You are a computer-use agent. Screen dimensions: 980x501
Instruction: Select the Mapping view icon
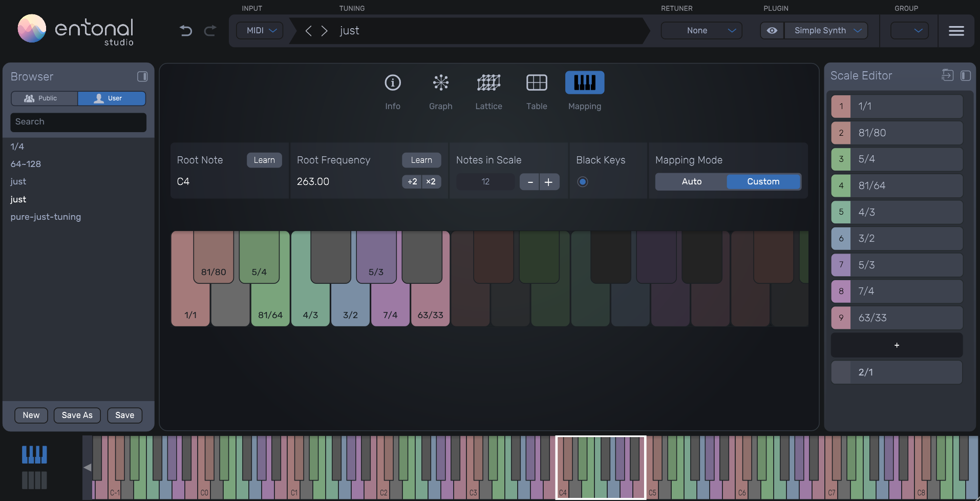584,82
